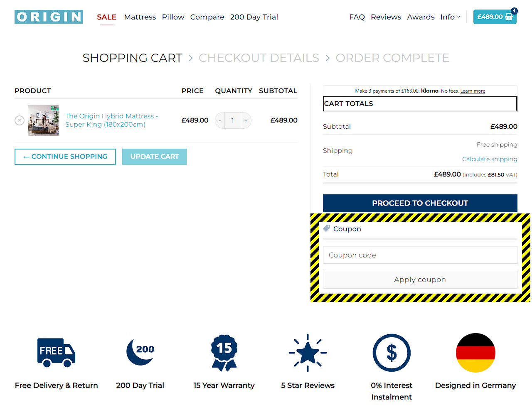Viewport: 532px width, 407px height.
Task: Click the ORDER COMPLETE step
Action: click(x=392, y=58)
